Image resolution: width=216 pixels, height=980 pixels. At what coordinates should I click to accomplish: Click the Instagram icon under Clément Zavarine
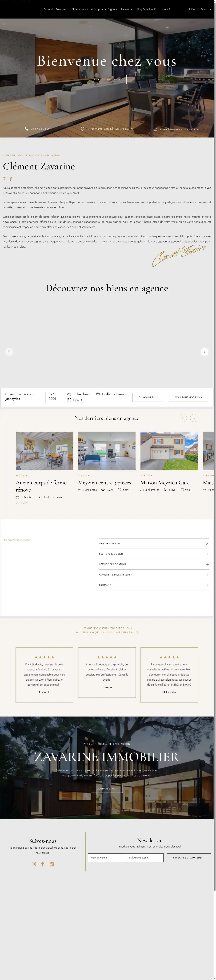pyautogui.click(x=5, y=179)
